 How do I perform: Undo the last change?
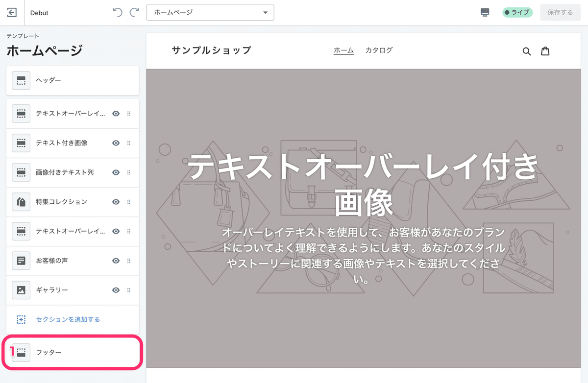coord(118,12)
